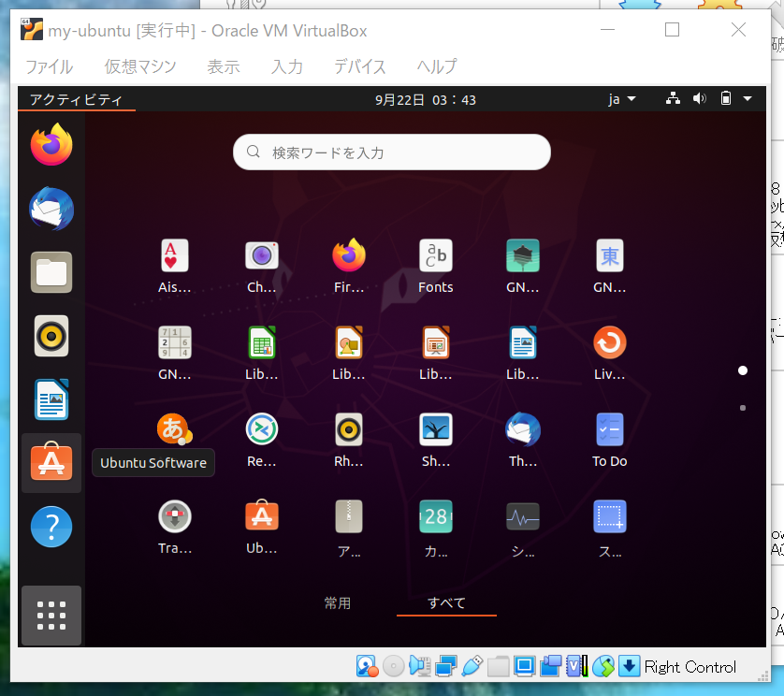Click VirtualBox USB status icon
Viewport: 784px width, 696px height.
click(x=472, y=666)
